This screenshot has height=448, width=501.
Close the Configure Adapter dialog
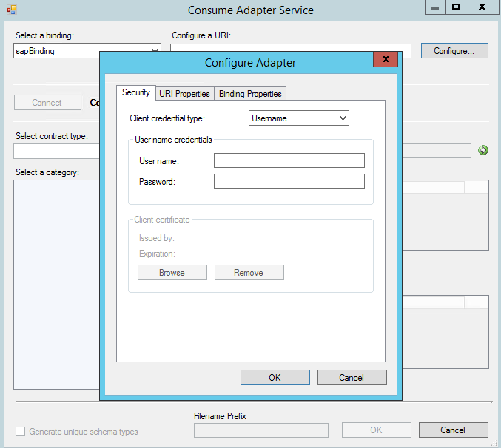click(386, 59)
